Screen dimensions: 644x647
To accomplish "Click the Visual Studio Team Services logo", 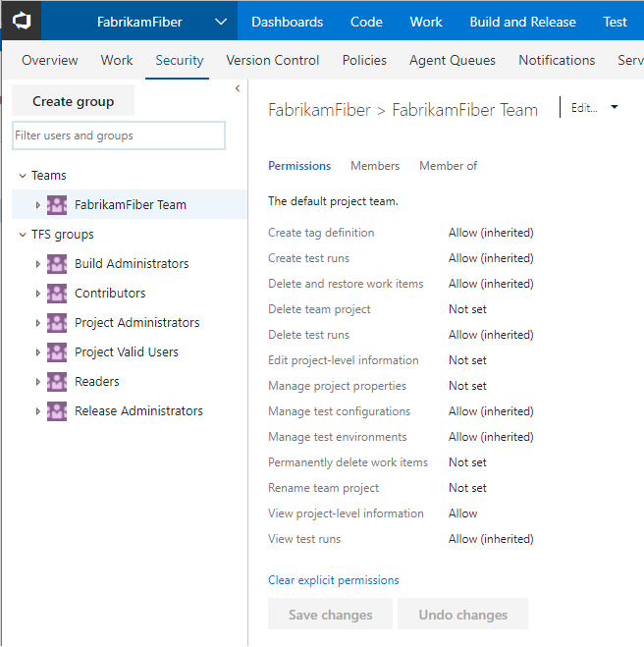I will (x=22, y=21).
